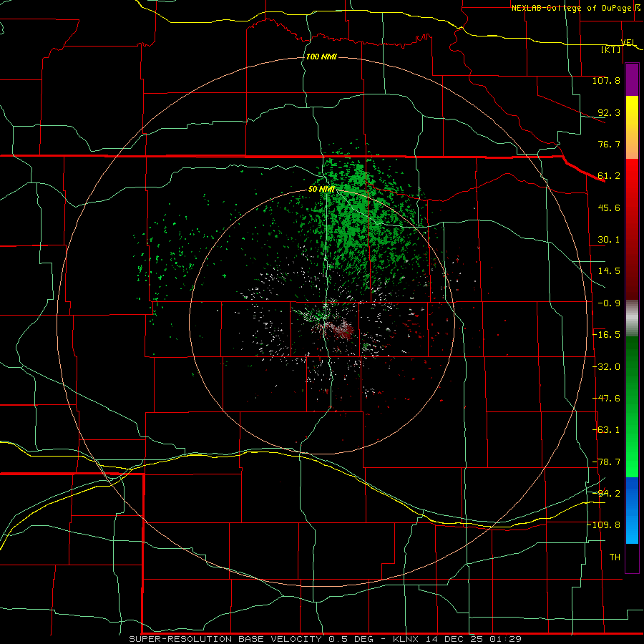The image size is (644, 644).
Task: Click the 61.2 velocity scale value
Action: [609, 176]
